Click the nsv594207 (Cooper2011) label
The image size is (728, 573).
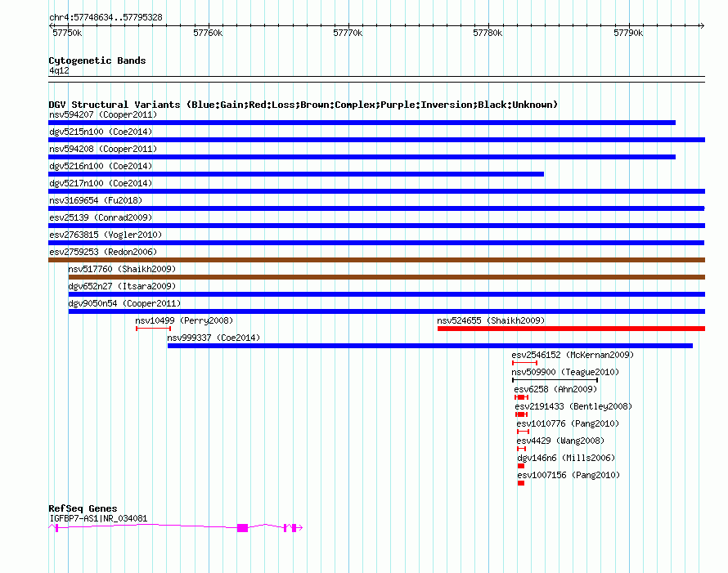pos(103,114)
